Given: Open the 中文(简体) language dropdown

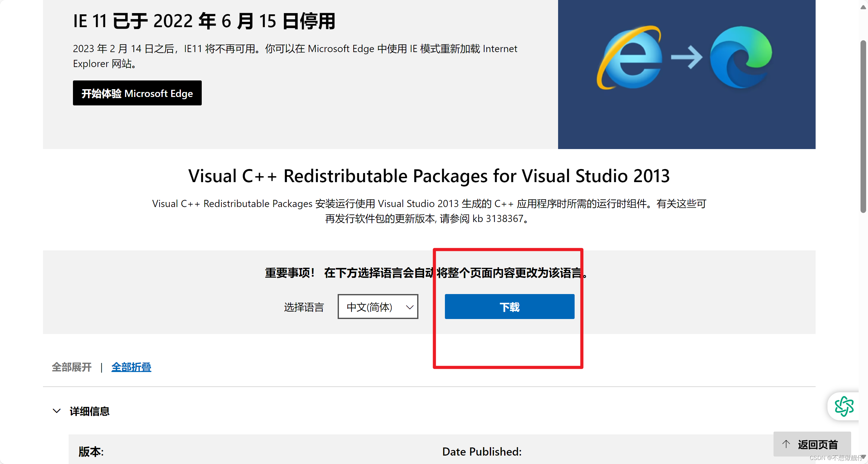Looking at the screenshot, I should tap(378, 307).
